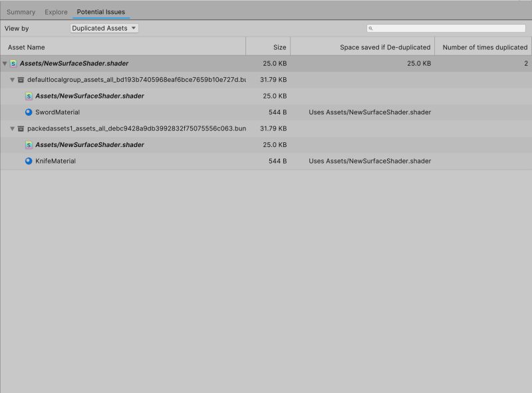This screenshot has width=532, height=393.
Task: Click inside the search input field
Action: click(446, 28)
